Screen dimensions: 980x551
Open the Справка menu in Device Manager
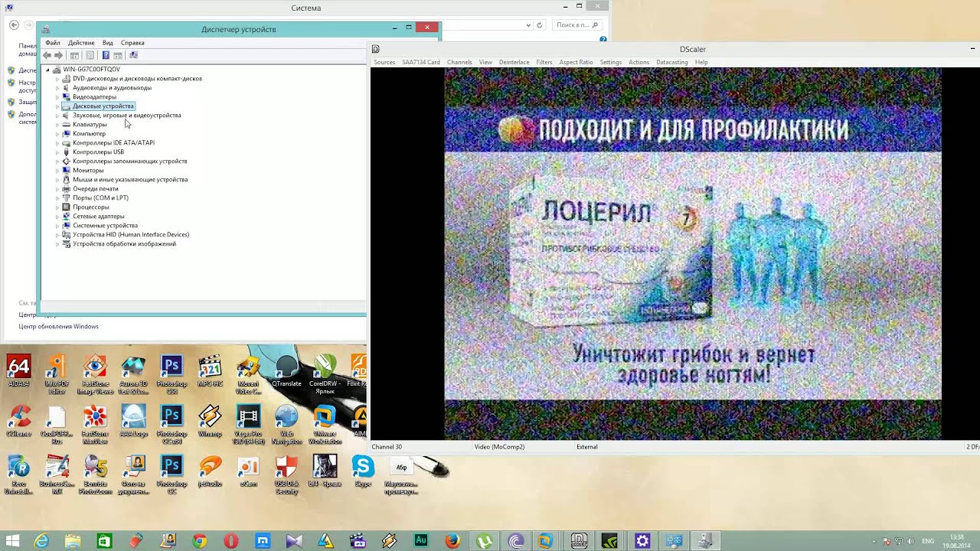pos(132,43)
